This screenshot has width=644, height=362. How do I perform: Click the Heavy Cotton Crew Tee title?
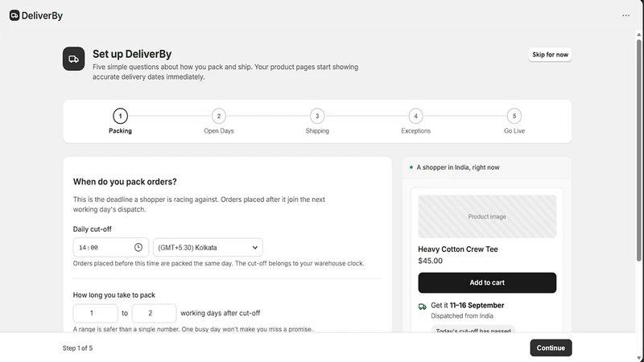[x=457, y=249]
